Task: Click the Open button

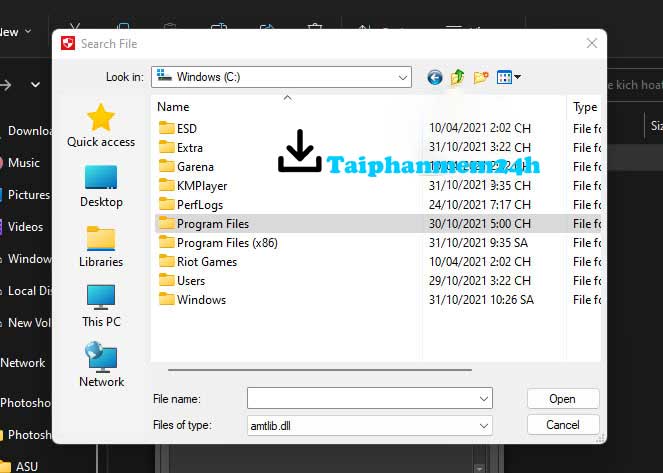Action: 563,399
